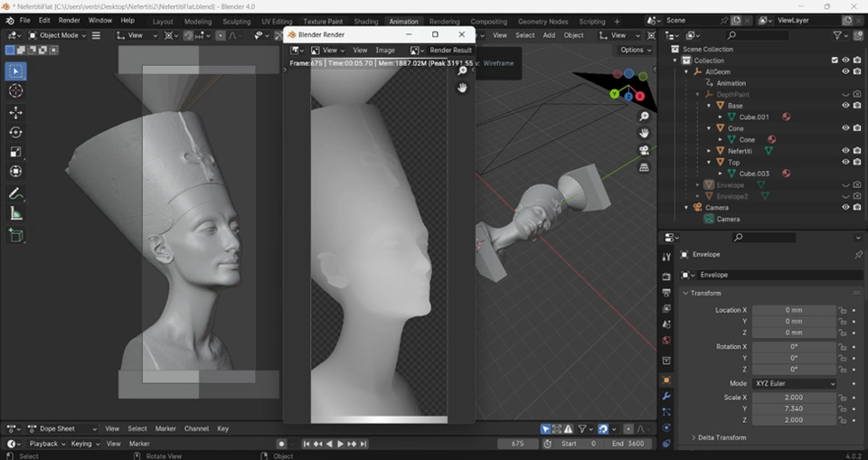Lock the Location X value
868x460 pixels.
tap(842, 311)
